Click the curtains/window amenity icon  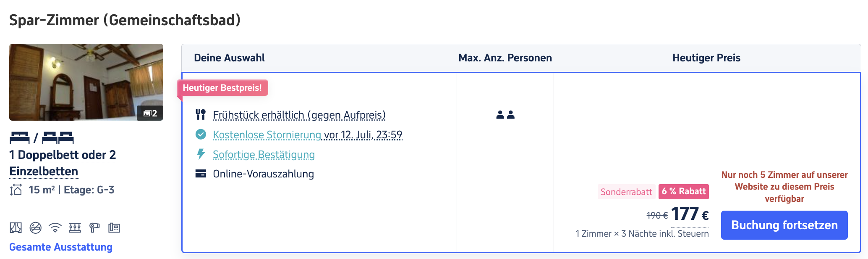point(16,228)
